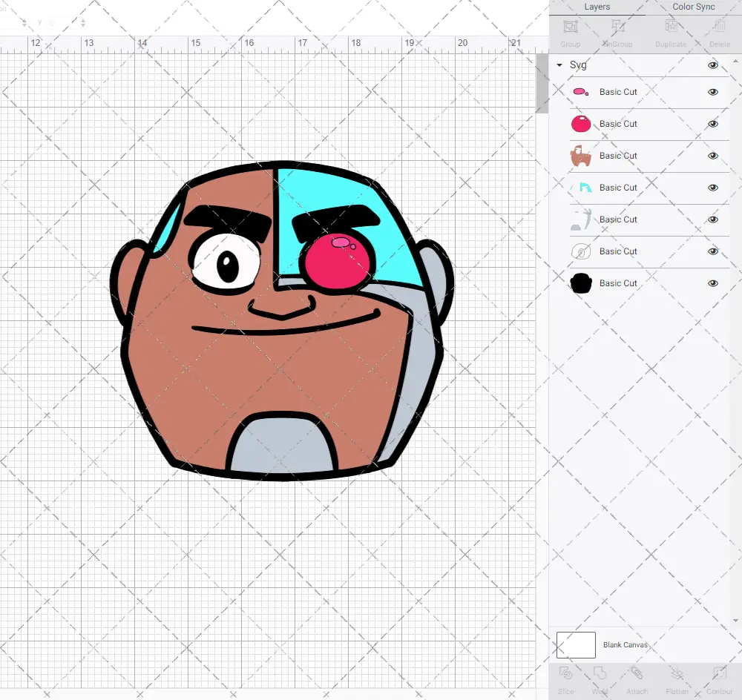Hide the black silhouette layer

pyautogui.click(x=713, y=283)
